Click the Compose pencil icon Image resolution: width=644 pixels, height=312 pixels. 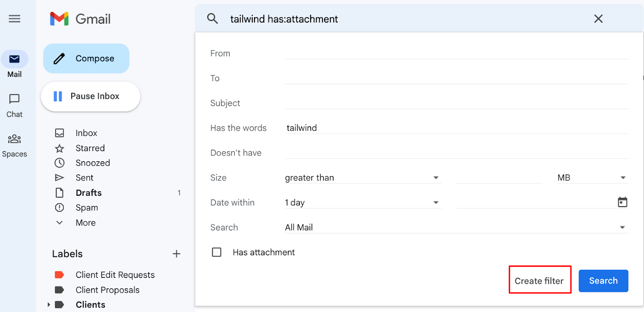point(59,59)
